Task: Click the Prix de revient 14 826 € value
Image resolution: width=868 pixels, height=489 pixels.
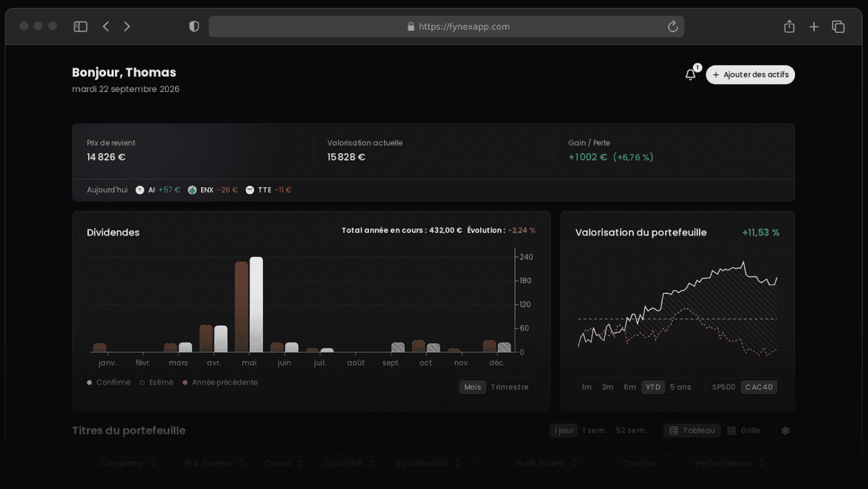Action: 106,157
